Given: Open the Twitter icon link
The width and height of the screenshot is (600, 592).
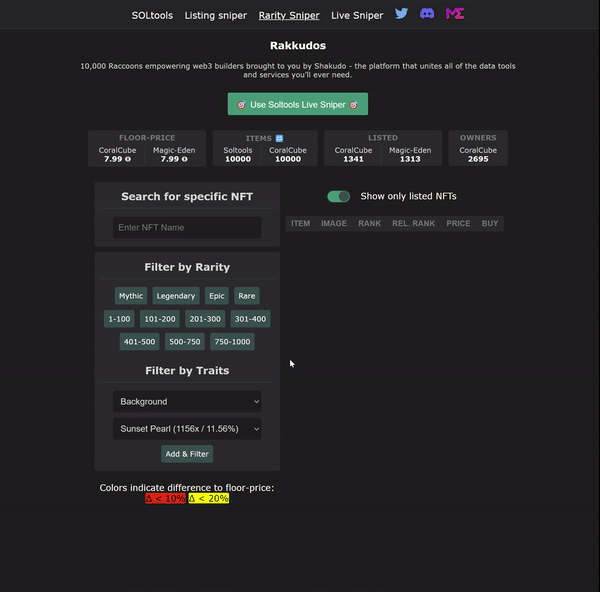Looking at the screenshot, I should tap(401, 14).
